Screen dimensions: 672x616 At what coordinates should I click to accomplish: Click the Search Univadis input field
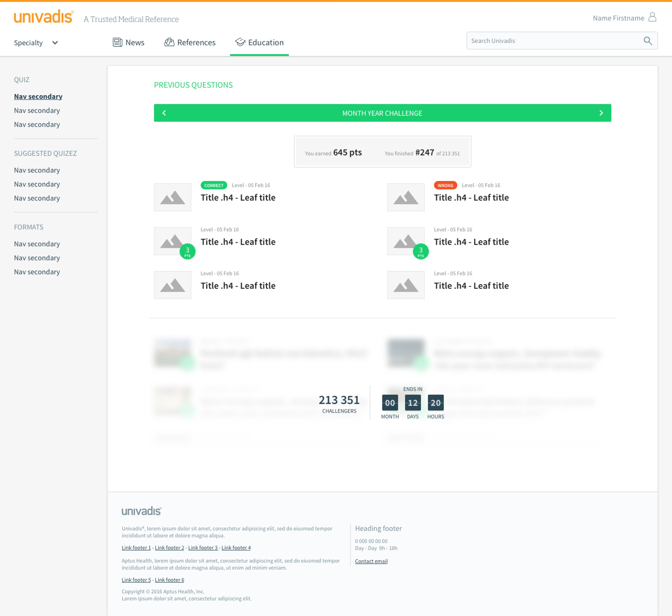(553, 41)
